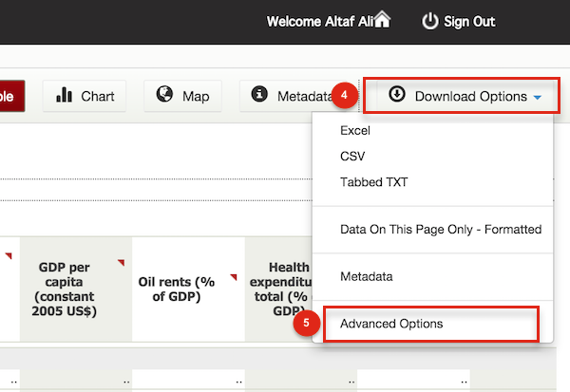The image size is (570, 392).
Task: Click red corner marker on Oil rents header
Action: [233, 278]
